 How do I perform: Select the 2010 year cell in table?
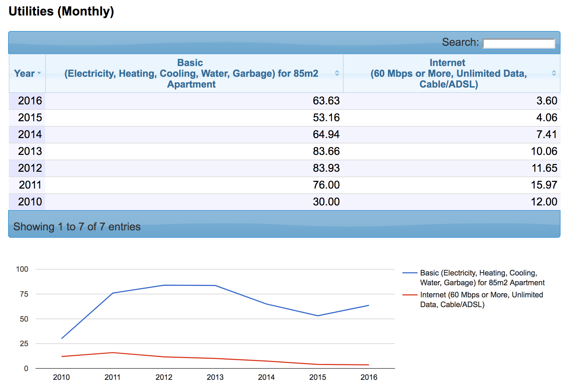tap(30, 202)
